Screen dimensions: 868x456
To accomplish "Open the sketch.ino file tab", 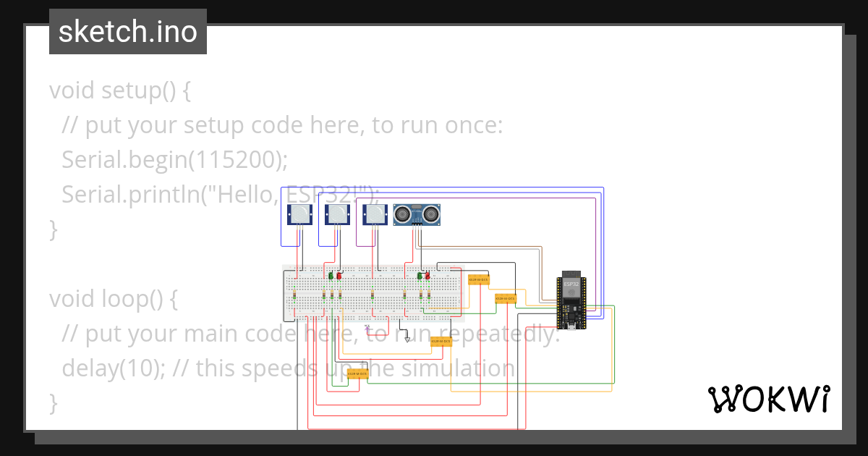I will 127,32.
